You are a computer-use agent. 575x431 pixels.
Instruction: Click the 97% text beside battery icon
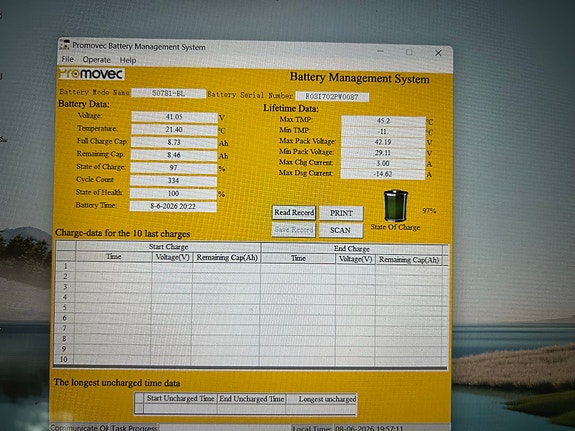[429, 211]
